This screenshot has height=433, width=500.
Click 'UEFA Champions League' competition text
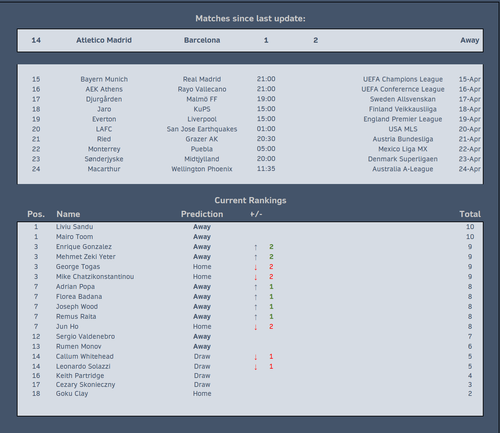403,79
